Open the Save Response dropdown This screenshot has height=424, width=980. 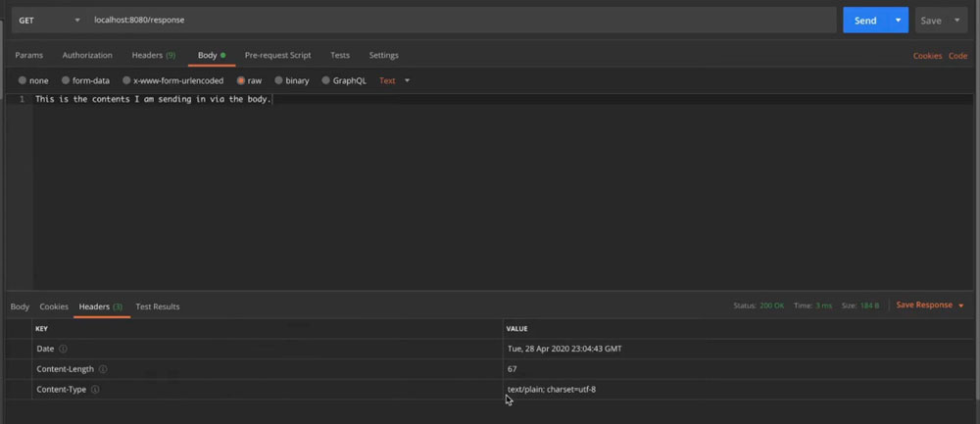pyautogui.click(x=930, y=305)
